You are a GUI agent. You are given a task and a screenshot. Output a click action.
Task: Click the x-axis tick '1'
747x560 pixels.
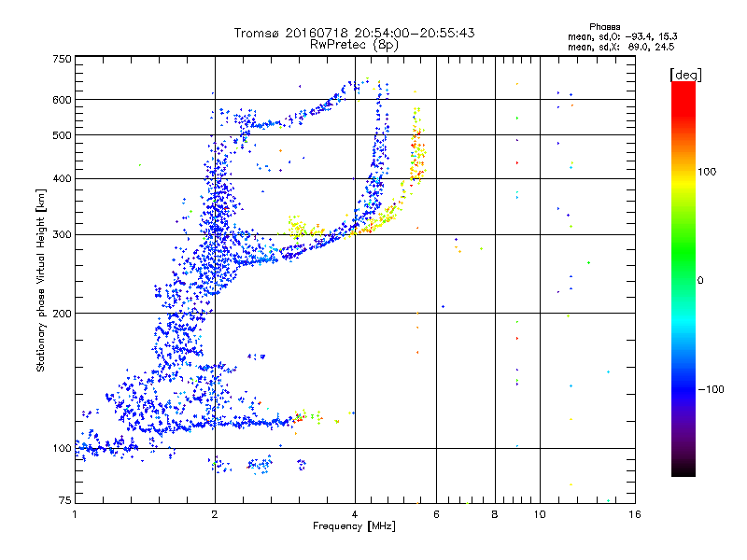click(75, 514)
